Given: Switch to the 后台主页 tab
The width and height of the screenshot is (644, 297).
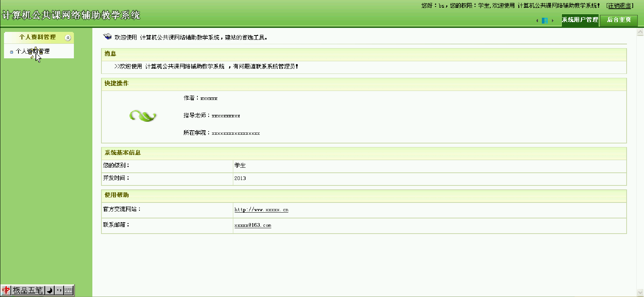Looking at the screenshot, I should 619,20.
